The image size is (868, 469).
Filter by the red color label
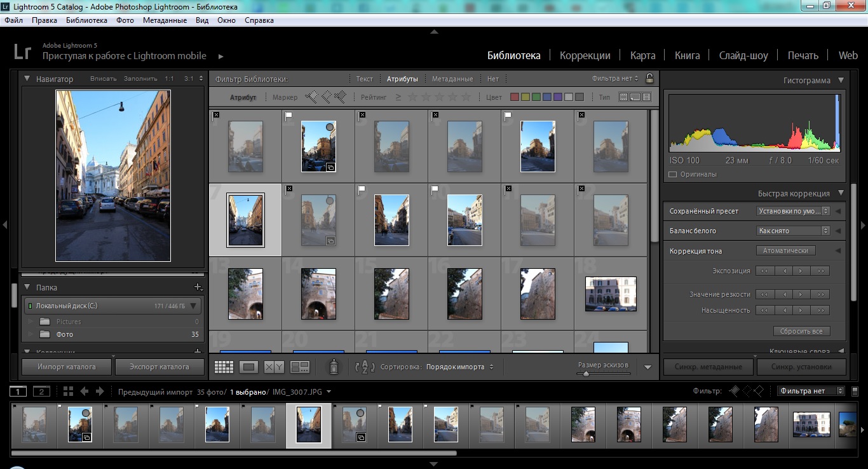[x=515, y=97]
